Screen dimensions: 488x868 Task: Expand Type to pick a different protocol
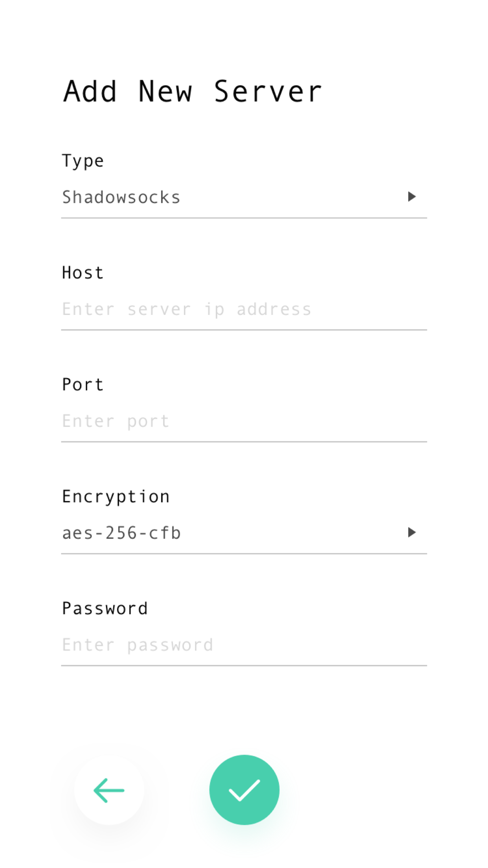[x=412, y=197]
